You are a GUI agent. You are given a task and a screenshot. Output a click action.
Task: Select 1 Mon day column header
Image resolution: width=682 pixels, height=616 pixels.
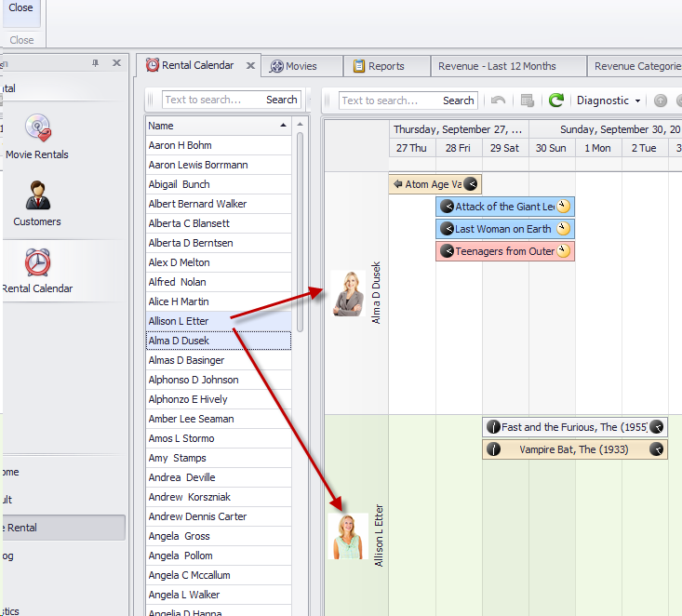(598, 148)
